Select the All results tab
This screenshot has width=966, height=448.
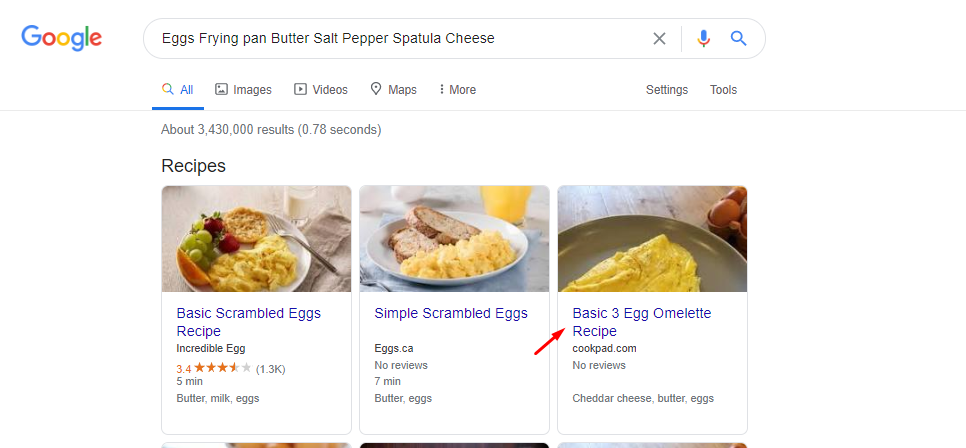pyautogui.click(x=177, y=90)
